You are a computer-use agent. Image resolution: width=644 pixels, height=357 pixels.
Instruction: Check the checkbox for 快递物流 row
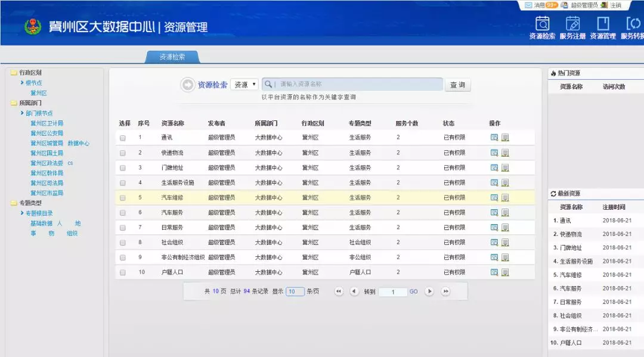tap(122, 151)
